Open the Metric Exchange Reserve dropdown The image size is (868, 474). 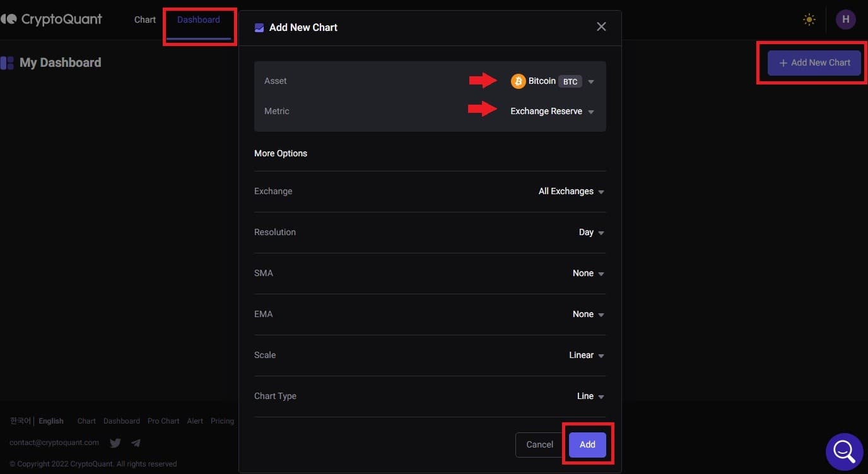click(553, 112)
